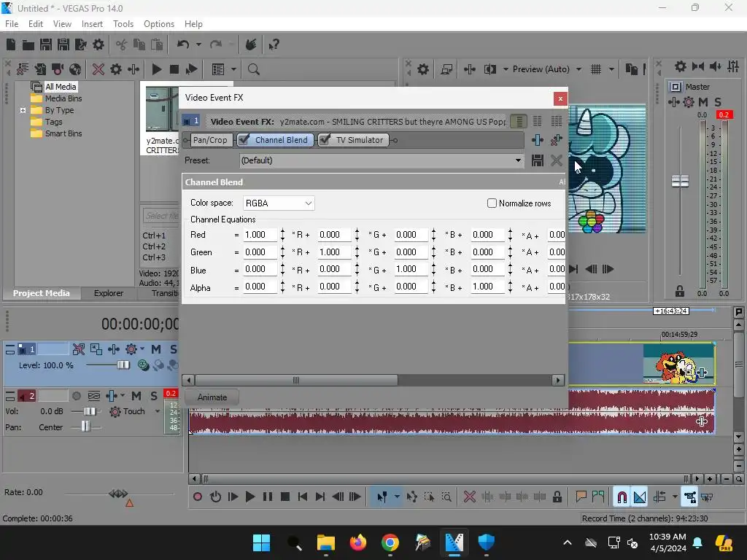Create a new project from the main toolbar
Image resolution: width=747 pixels, height=560 pixels.
(x=11, y=44)
